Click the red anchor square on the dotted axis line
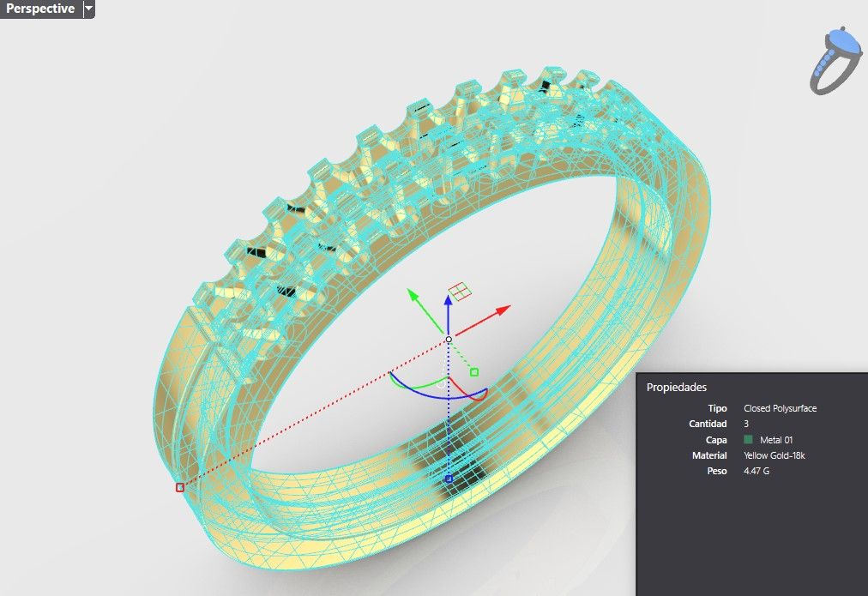This screenshot has width=868, height=596. coord(179,486)
